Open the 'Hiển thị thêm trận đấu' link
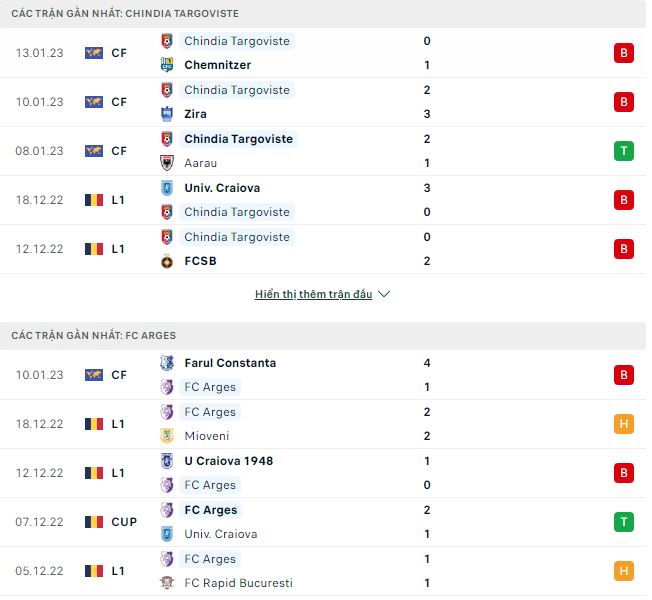The width and height of the screenshot is (652, 600). (x=313, y=295)
